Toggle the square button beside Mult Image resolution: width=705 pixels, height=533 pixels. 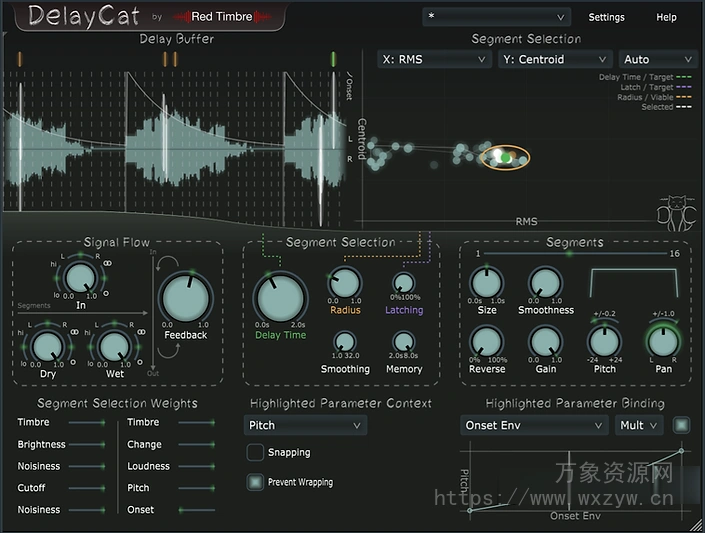tap(681, 425)
